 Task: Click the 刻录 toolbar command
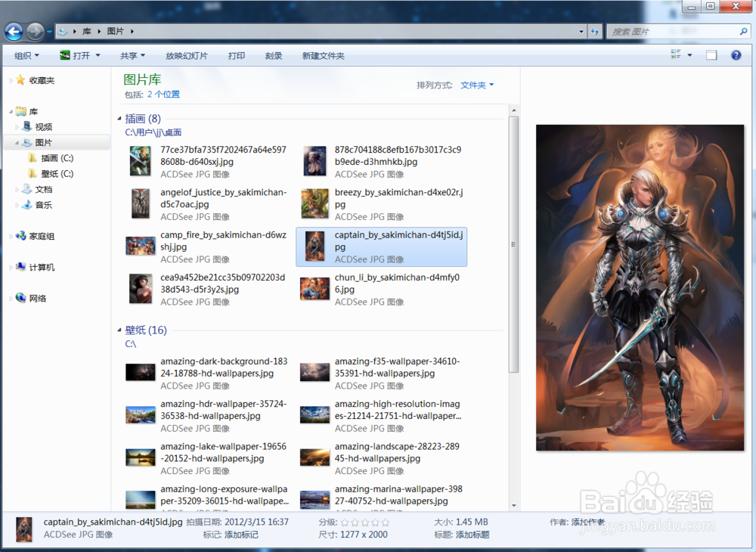click(x=274, y=56)
